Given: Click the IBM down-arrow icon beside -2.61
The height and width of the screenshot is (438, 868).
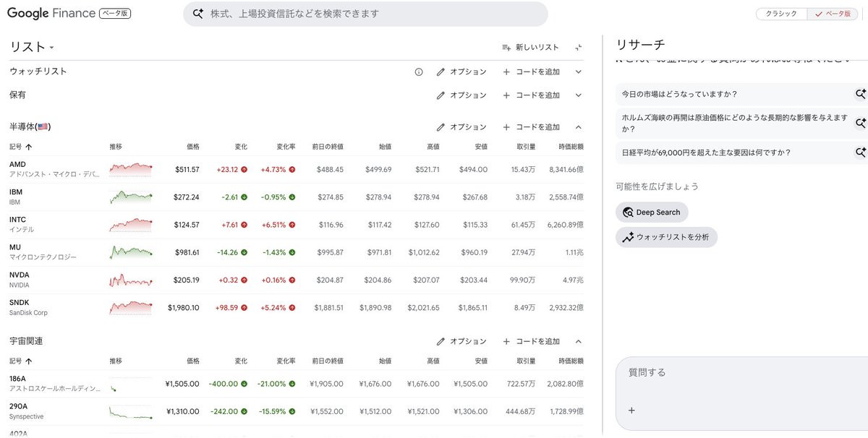Looking at the screenshot, I should pos(244,197).
